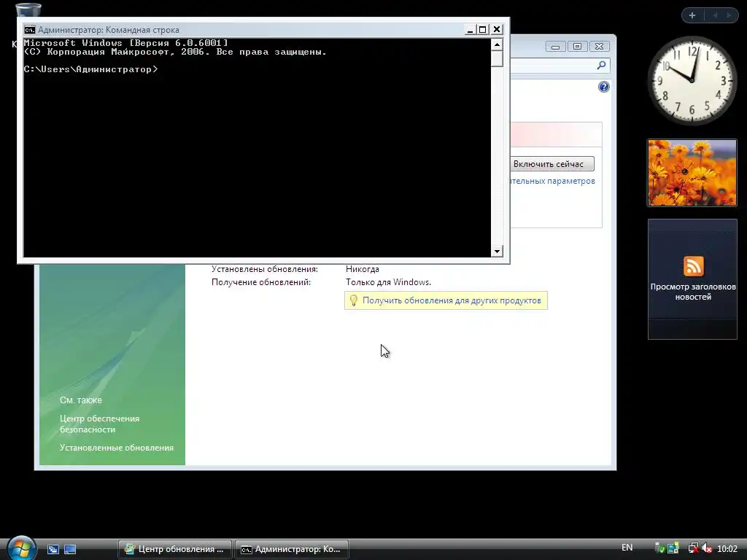Close the Windows Update window

click(x=600, y=47)
